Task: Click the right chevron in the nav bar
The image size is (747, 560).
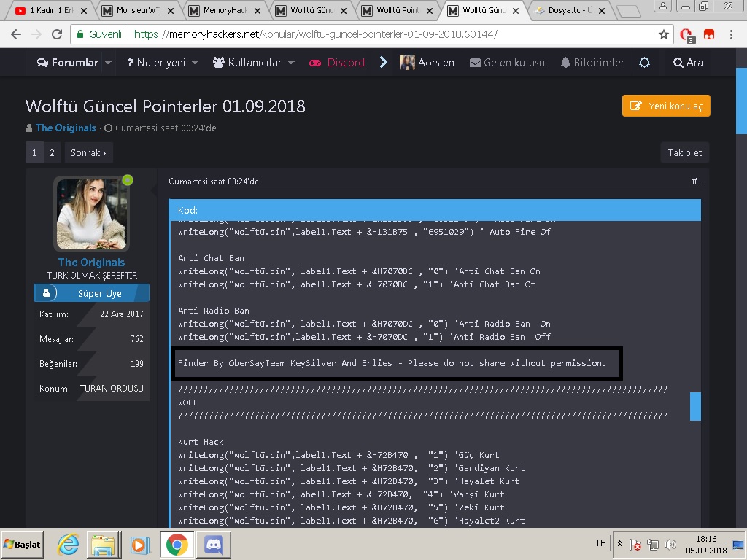Action: 384,62
